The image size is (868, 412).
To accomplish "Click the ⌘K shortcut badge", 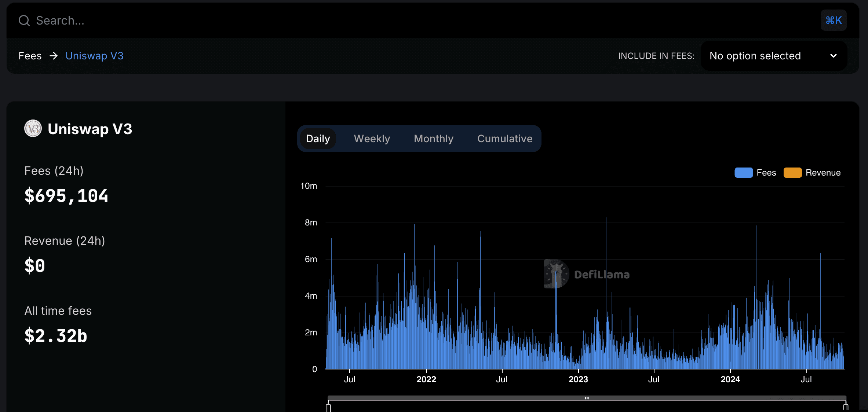I will 834,20.
